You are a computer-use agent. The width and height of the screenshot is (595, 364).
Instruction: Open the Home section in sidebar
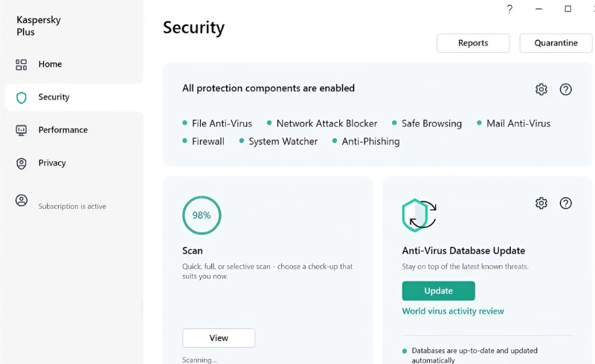tap(74, 64)
